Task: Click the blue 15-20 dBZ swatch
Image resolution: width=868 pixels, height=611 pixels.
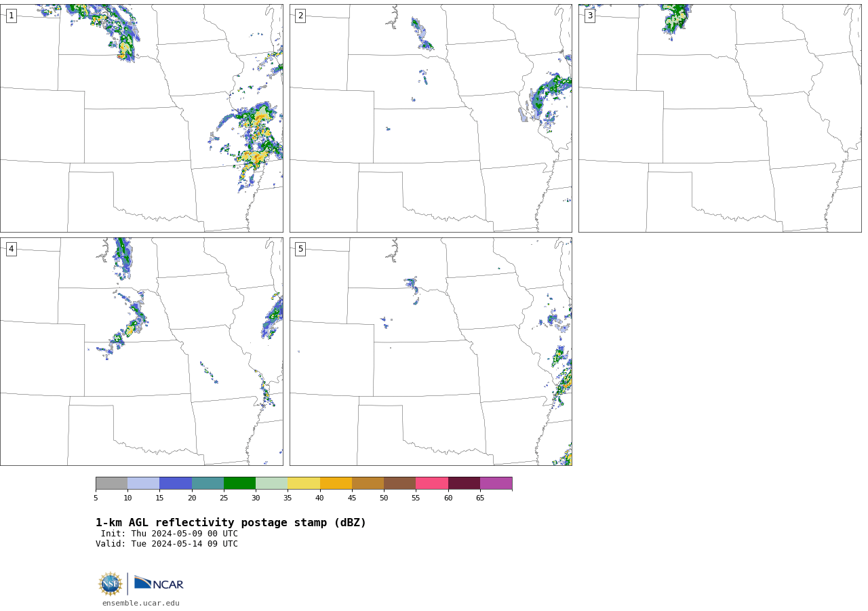Action: [176, 483]
